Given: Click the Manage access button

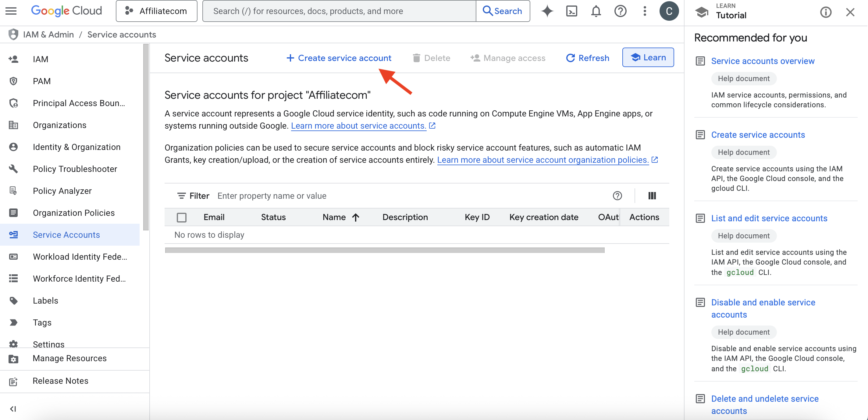Looking at the screenshot, I should pyautogui.click(x=508, y=58).
